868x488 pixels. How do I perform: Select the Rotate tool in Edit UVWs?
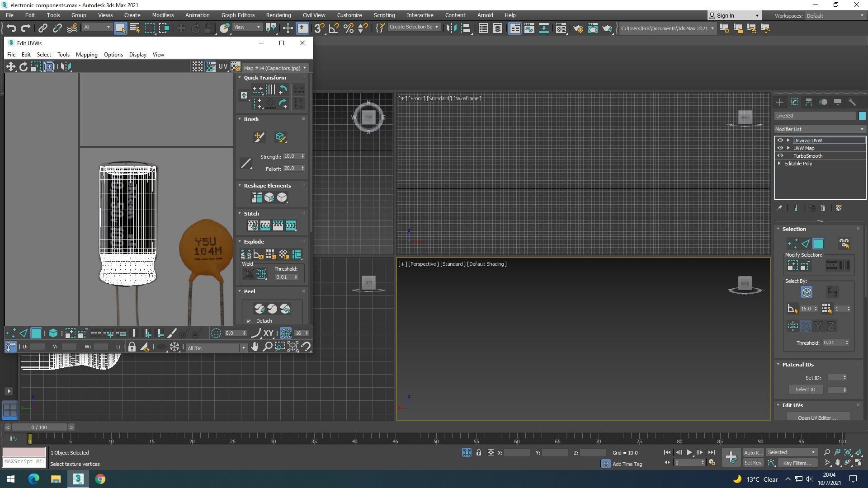tap(24, 67)
